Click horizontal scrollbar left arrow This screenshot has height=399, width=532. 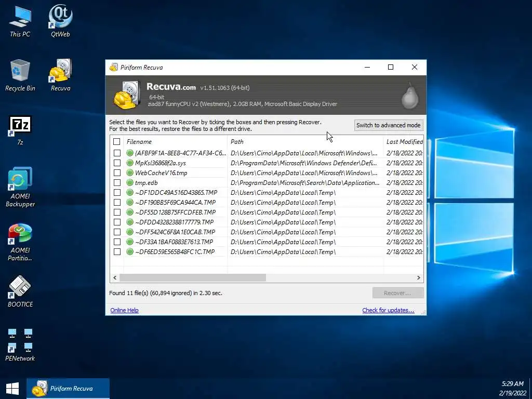(x=115, y=277)
